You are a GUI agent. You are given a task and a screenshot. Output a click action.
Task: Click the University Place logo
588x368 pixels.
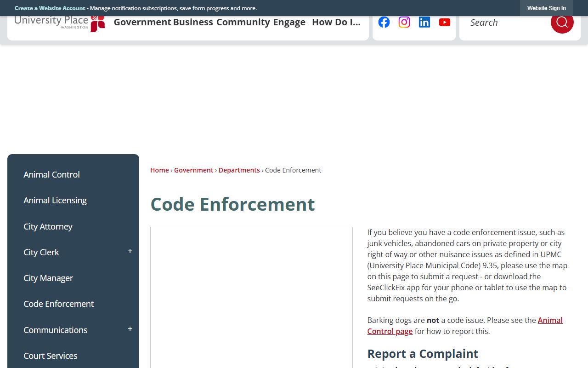[x=60, y=23]
